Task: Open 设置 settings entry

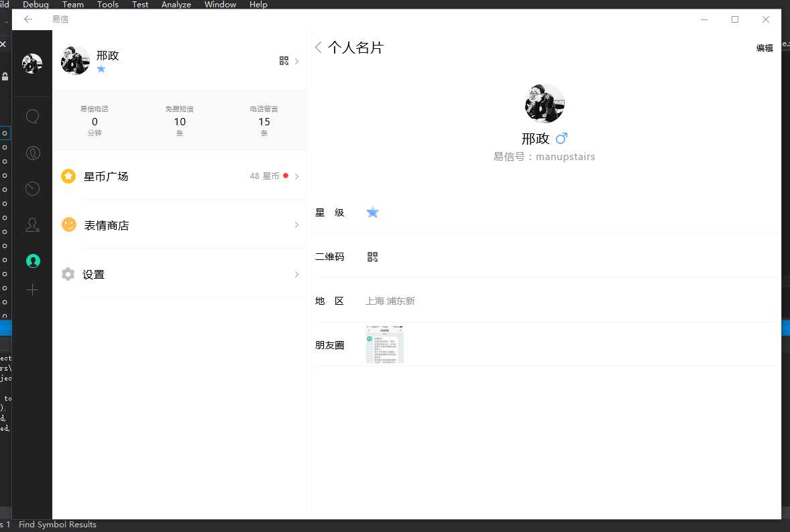Action: pos(180,274)
